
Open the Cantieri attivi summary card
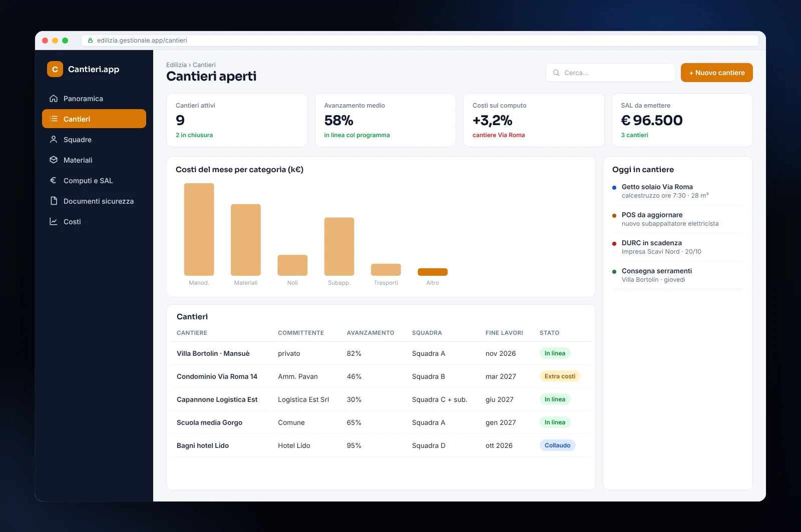[237, 120]
